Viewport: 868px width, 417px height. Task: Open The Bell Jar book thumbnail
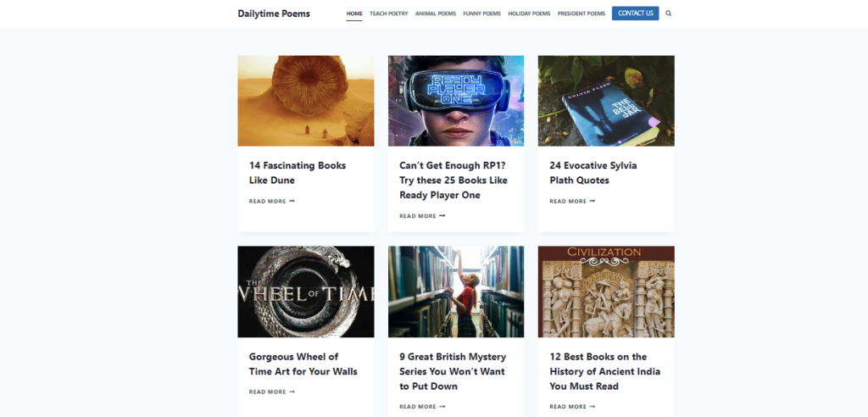tap(606, 101)
